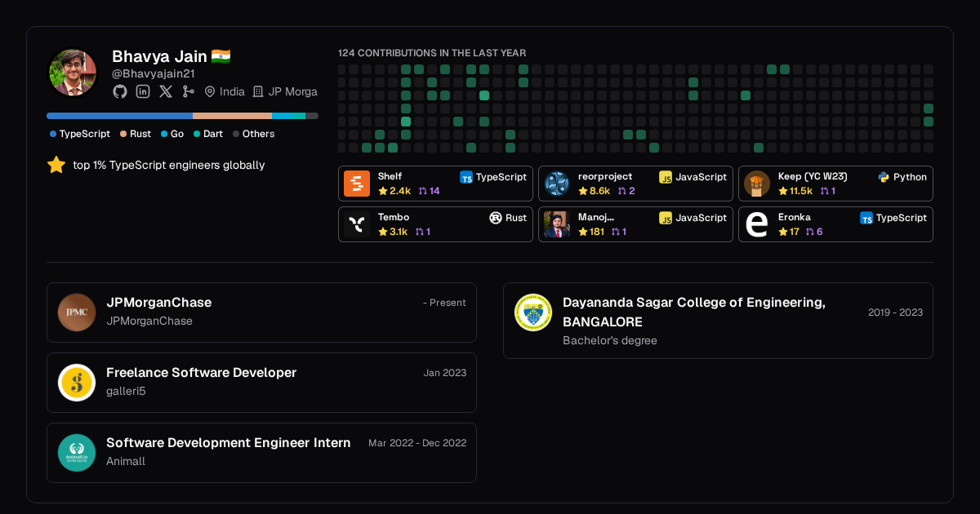Open the reorproject repository name

point(605,176)
